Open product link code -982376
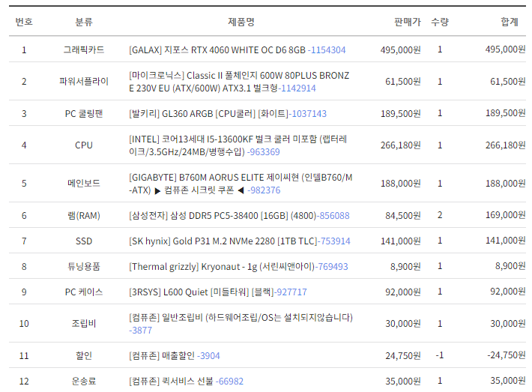The width and height of the screenshot is (532, 392). click(x=264, y=190)
